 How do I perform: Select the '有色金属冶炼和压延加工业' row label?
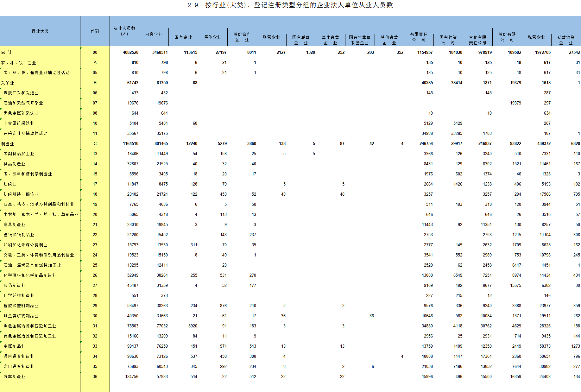click(x=30, y=336)
